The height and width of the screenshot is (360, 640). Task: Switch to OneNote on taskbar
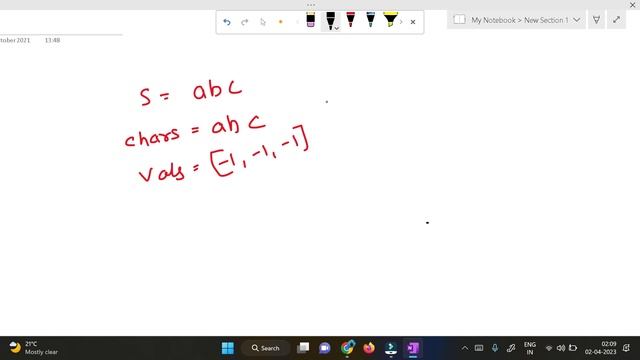pyautogui.click(x=413, y=348)
